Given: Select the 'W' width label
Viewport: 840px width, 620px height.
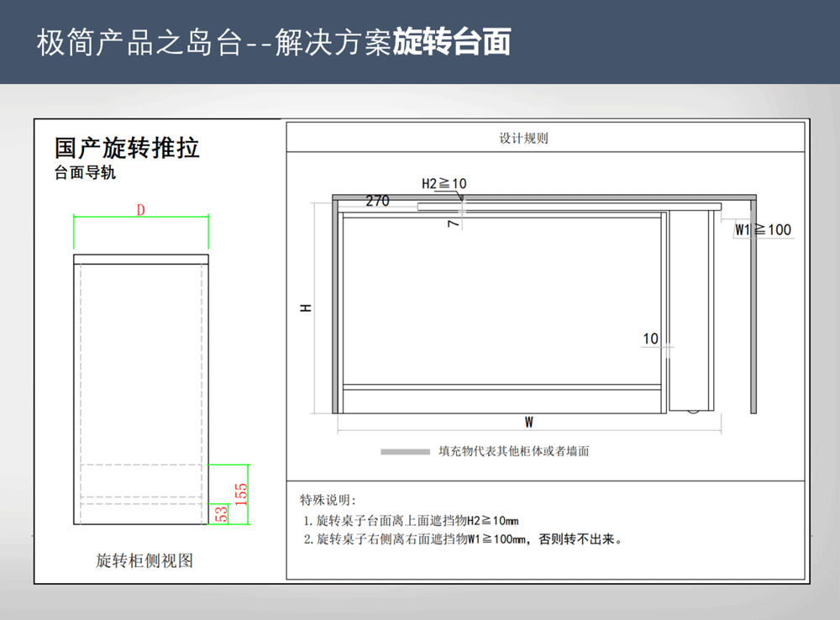Looking at the screenshot, I should click(x=529, y=422).
